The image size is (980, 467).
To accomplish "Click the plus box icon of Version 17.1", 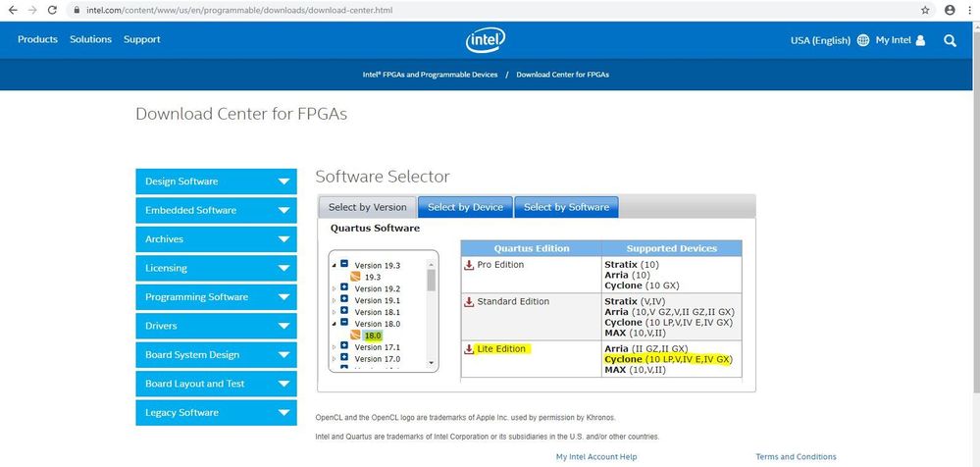I will 343,345.
